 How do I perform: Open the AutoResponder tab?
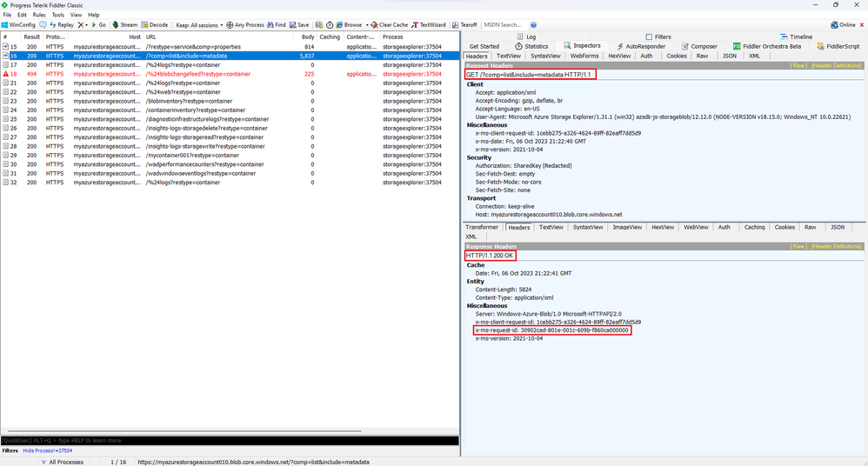click(x=641, y=46)
